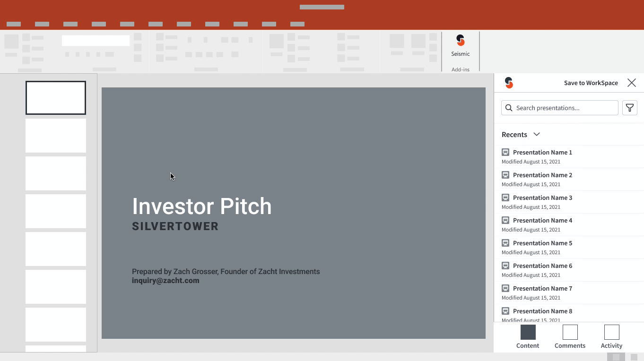Image resolution: width=644 pixels, height=361 pixels.
Task: Switch to the Activity tab
Action: (x=611, y=337)
